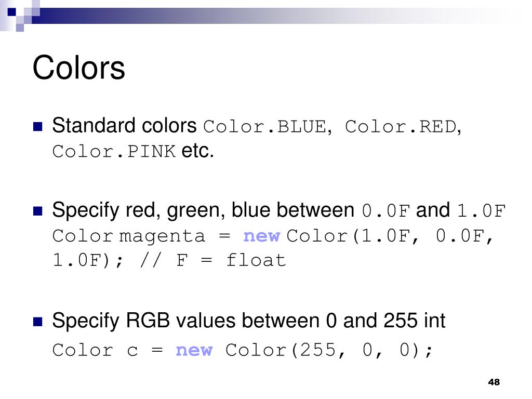Viewport: 532px width, 399px height.
Task: Click the dark blue square in top-left logo
Action: click(11, 12)
